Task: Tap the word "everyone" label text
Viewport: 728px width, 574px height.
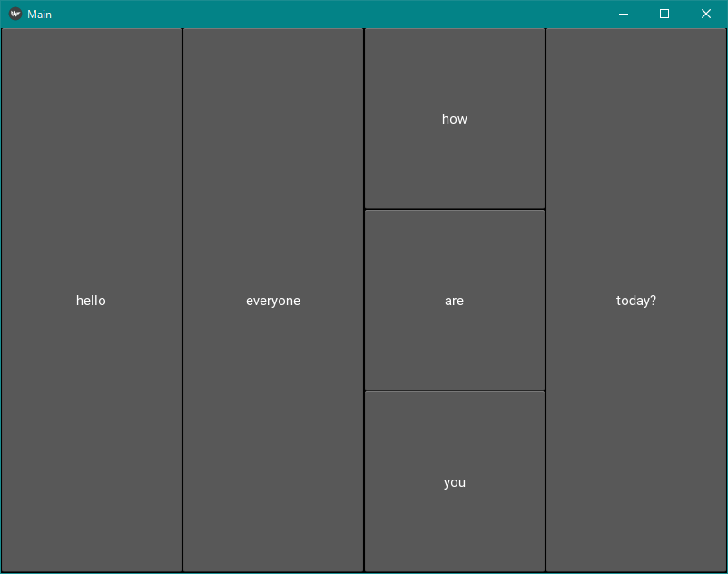Action: [x=273, y=301]
